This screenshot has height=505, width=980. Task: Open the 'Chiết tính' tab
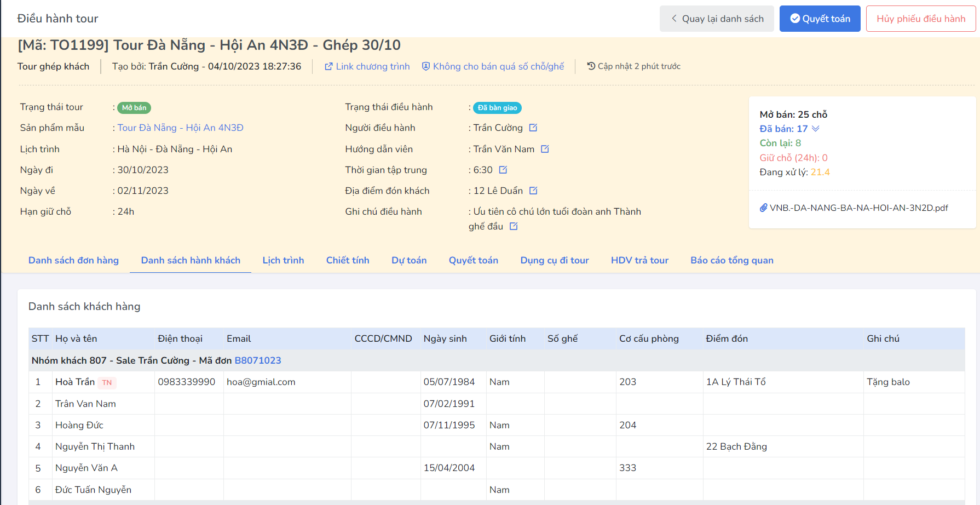(x=348, y=260)
